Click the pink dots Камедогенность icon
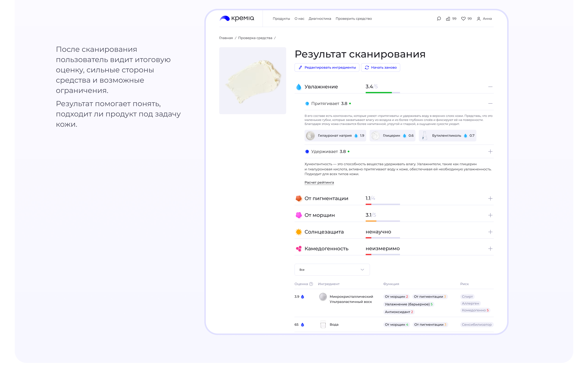Viewport: 588px width, 382px height. pyautogui.click(x=299, y=249)
